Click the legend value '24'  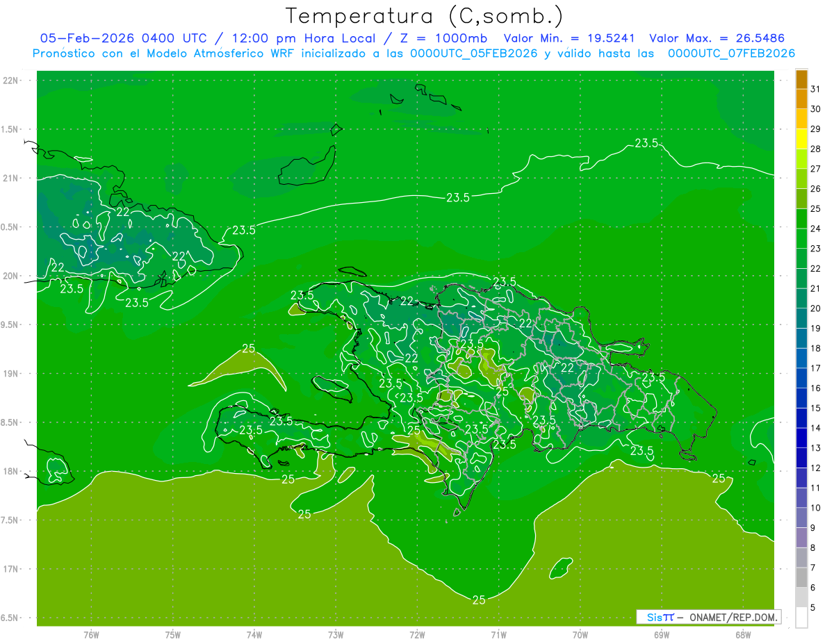coord(815,229)
